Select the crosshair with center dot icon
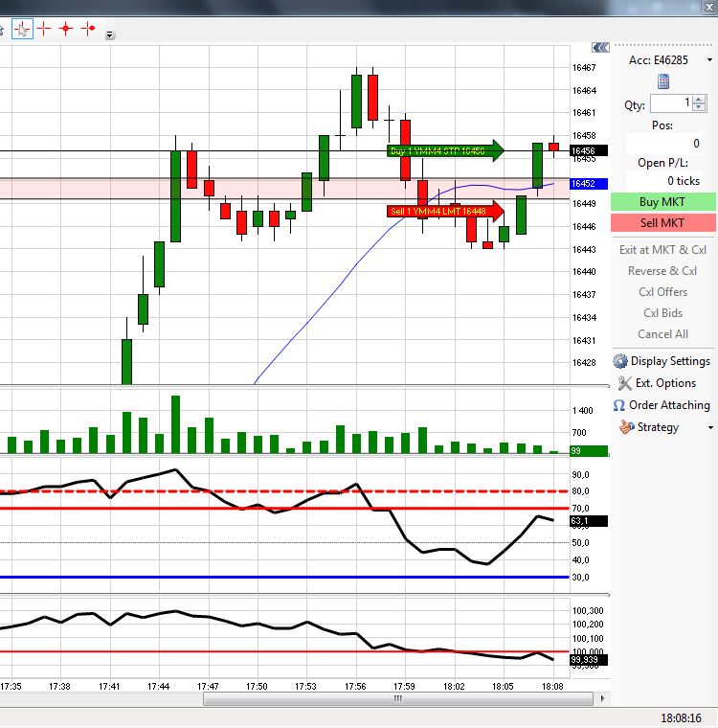The height and width of the screenshot is (728, 718). (66, 29)
